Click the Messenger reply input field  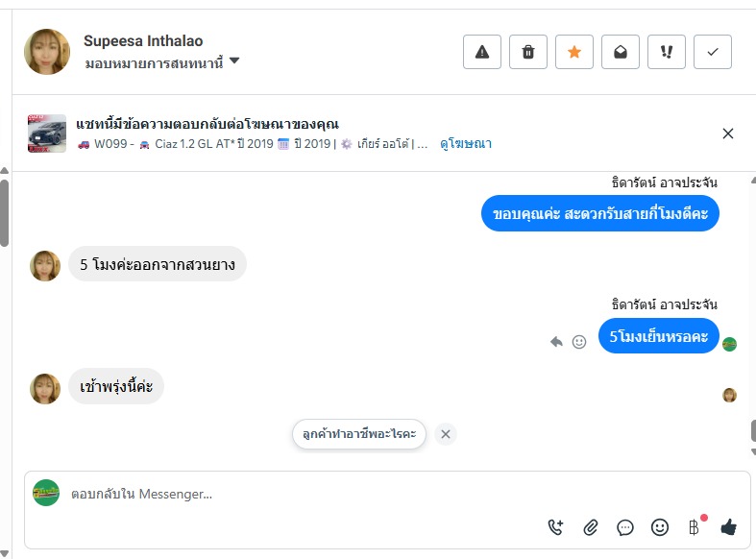288,494
